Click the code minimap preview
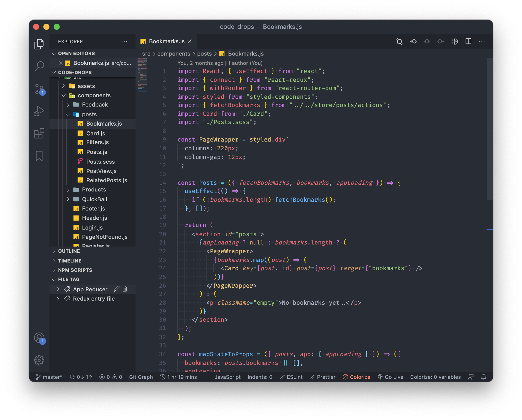The image size is (522, 420). (142, 75)
